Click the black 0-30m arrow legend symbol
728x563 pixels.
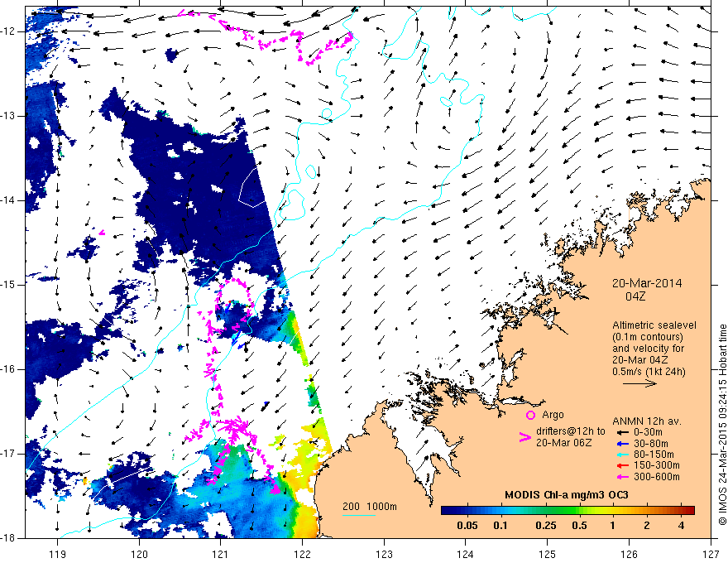click(621, 432)
